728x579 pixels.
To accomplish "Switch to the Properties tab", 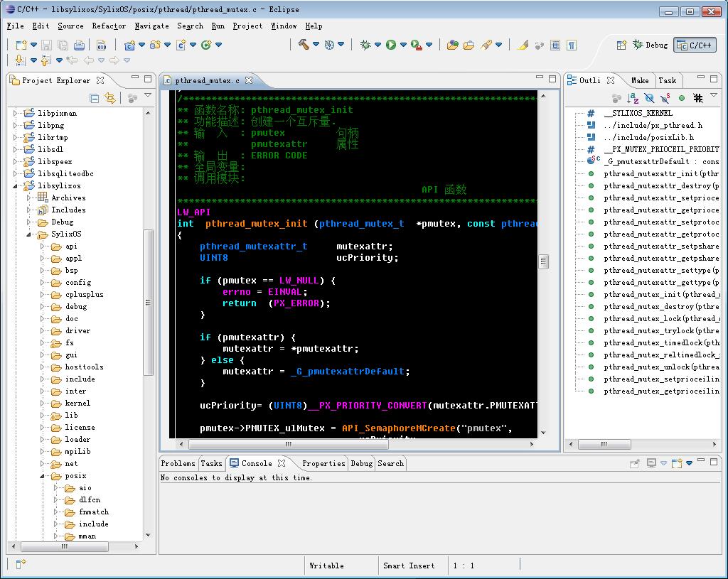I will pos(323,463).
